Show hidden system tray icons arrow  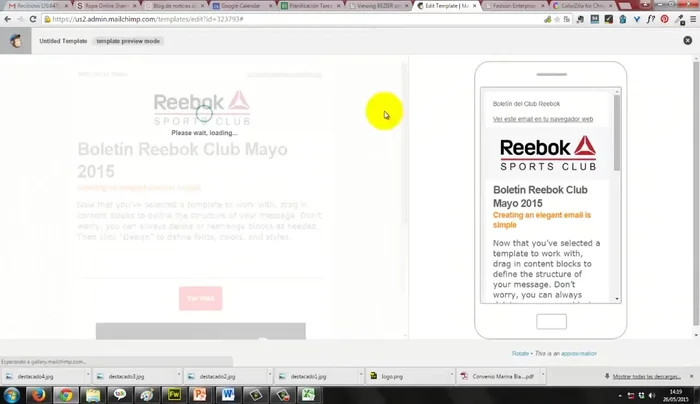pyautogui.click(x=620, y=396)
